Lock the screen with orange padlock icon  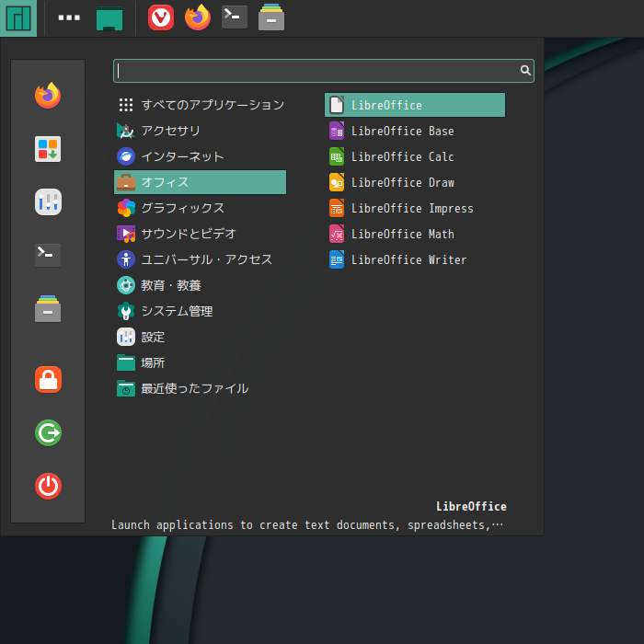click(48, 379)
